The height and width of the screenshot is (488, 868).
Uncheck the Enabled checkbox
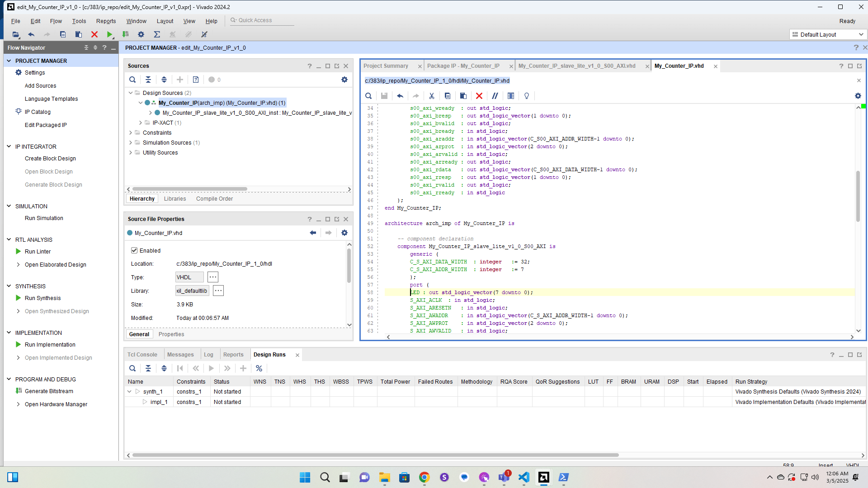pyautogui.click(x=134, y=250)
